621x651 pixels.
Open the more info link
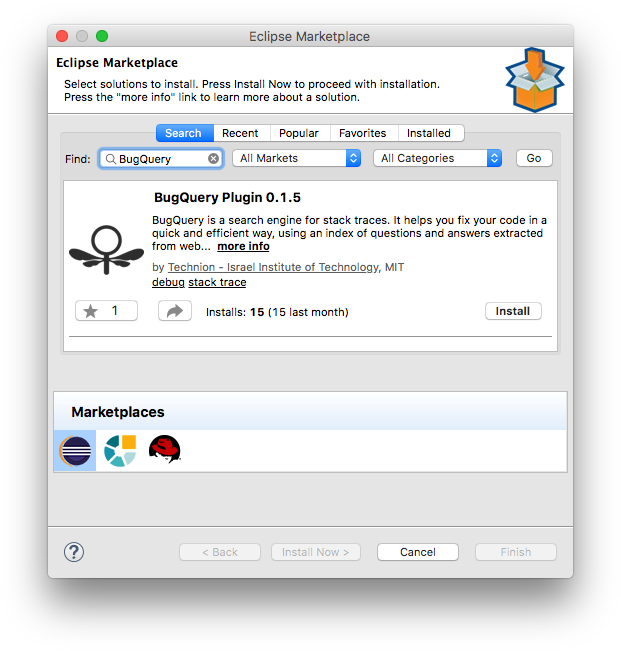tap(243, 246)
